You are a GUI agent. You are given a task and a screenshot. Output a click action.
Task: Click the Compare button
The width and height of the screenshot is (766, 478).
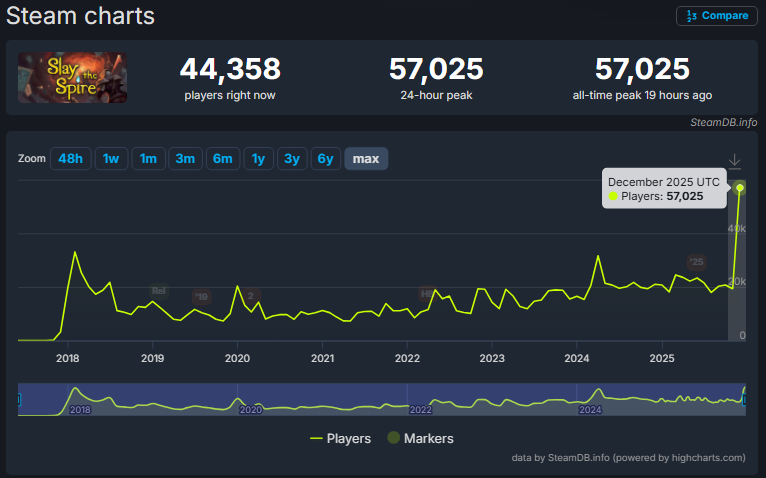(717, 16)
